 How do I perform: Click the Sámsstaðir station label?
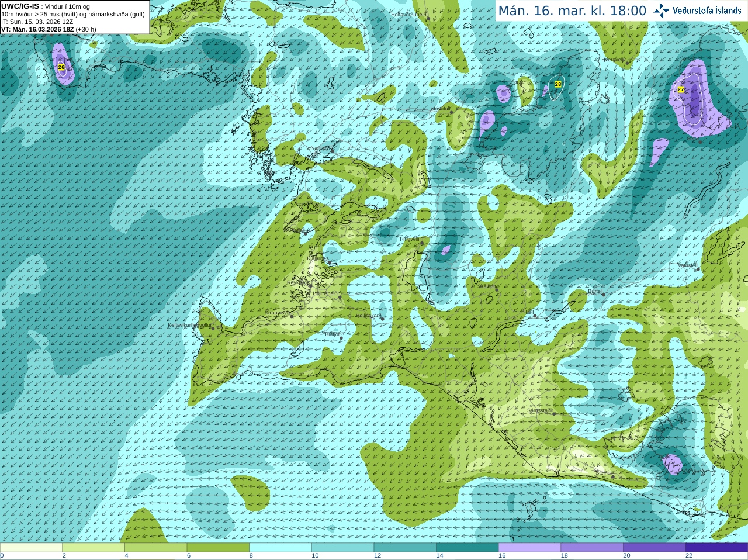pyautogui.click(x=540, y=410)
